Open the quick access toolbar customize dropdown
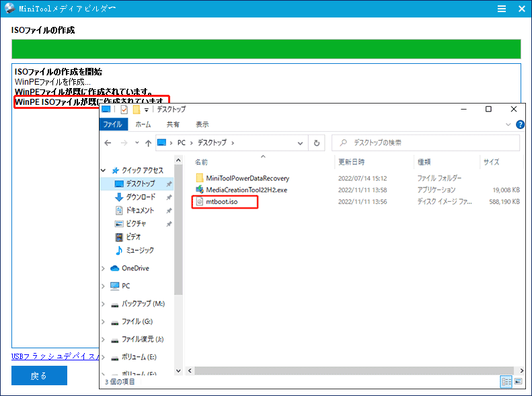The image size is (532, 396). coord(146,110)
